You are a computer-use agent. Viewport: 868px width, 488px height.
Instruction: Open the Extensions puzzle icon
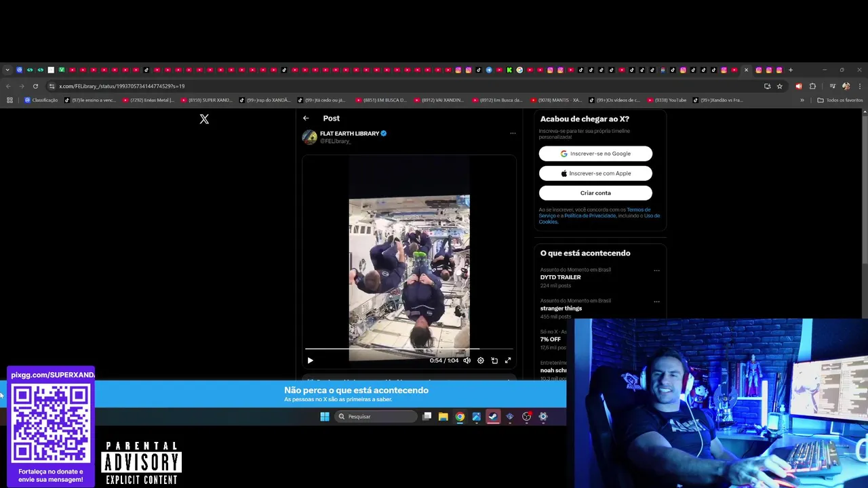(x=812, y=86)
